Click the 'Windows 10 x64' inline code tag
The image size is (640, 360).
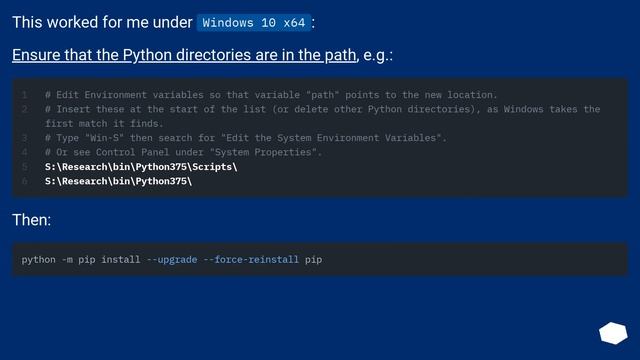click(x=253, y=22)
